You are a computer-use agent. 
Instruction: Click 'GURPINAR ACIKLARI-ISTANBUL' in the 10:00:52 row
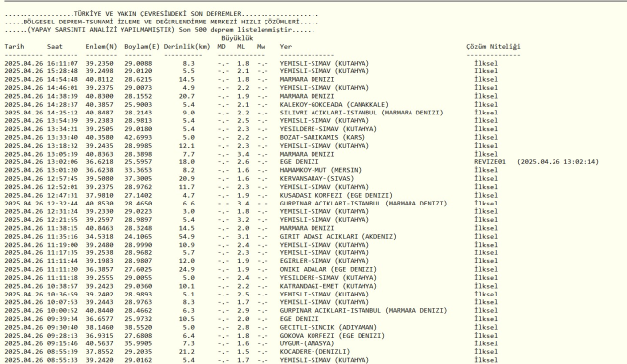click(x=330, y=311)
